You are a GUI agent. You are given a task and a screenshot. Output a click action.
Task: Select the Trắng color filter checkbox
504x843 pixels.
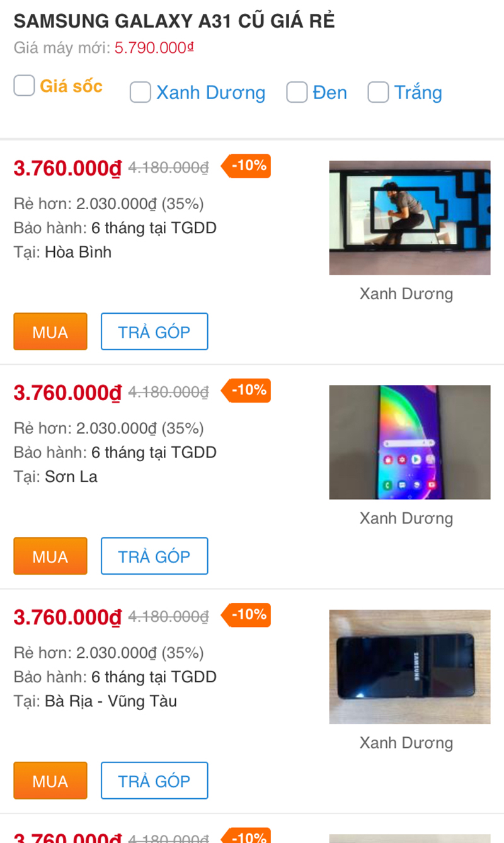click(378, 93)
